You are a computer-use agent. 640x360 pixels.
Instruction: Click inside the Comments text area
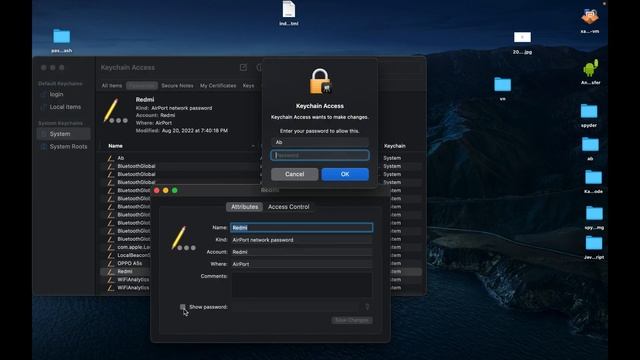(x=302, y=285)
